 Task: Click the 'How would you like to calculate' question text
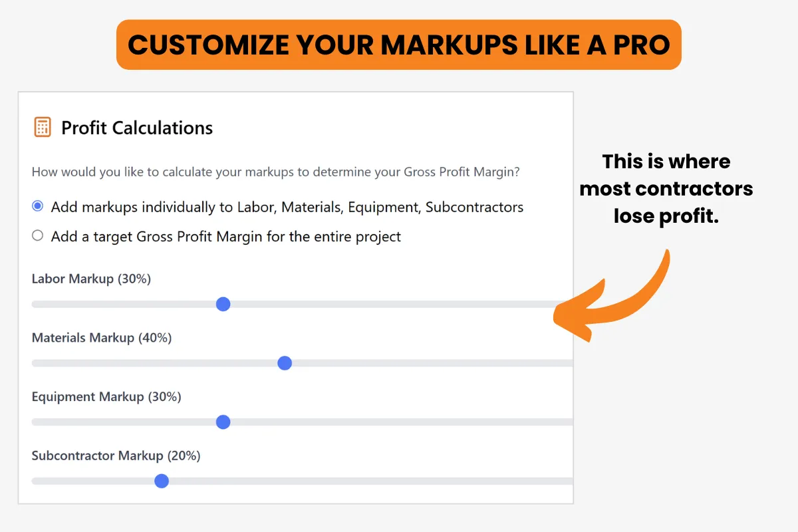coord(276,172)
